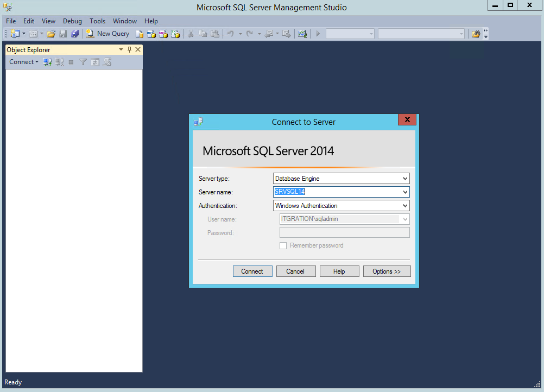Open the Connect dropdown in Object Explorer
Image resolution: width=544 pixels, height=392 pixels.
click(23, 62)
